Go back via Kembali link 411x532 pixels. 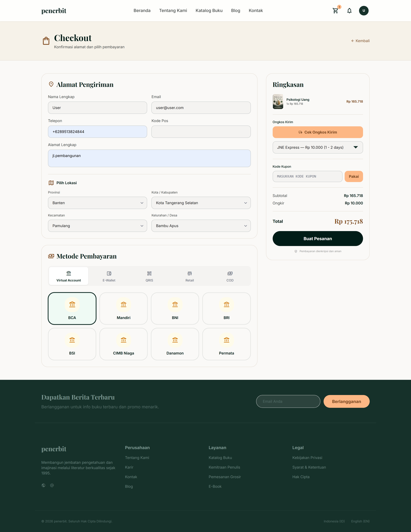pyautogui.click(x=360, y=41)
